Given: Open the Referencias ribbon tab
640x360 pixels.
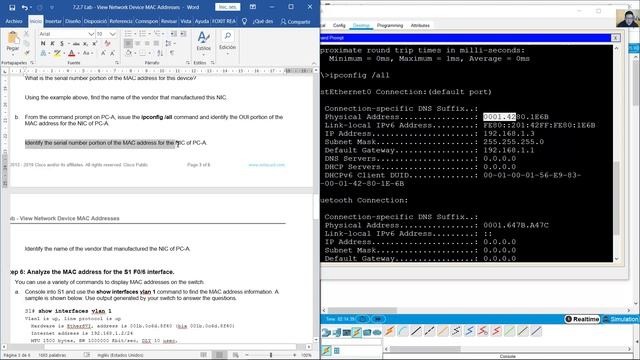Looking at the screenshot, I should click(x=121, y=21).
